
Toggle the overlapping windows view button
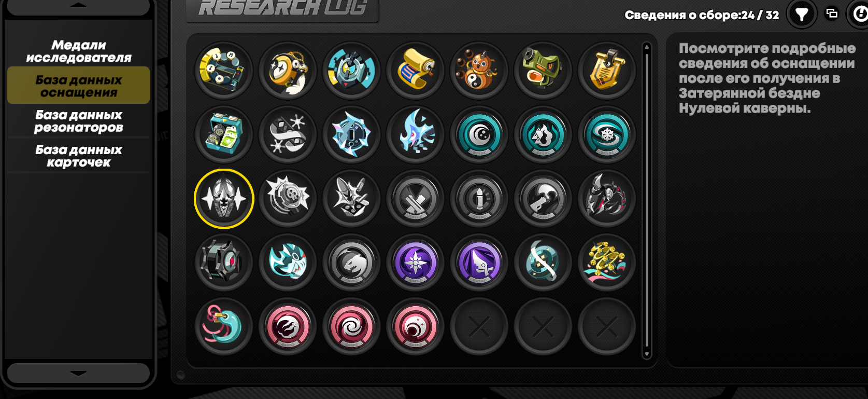click(832, 13)
